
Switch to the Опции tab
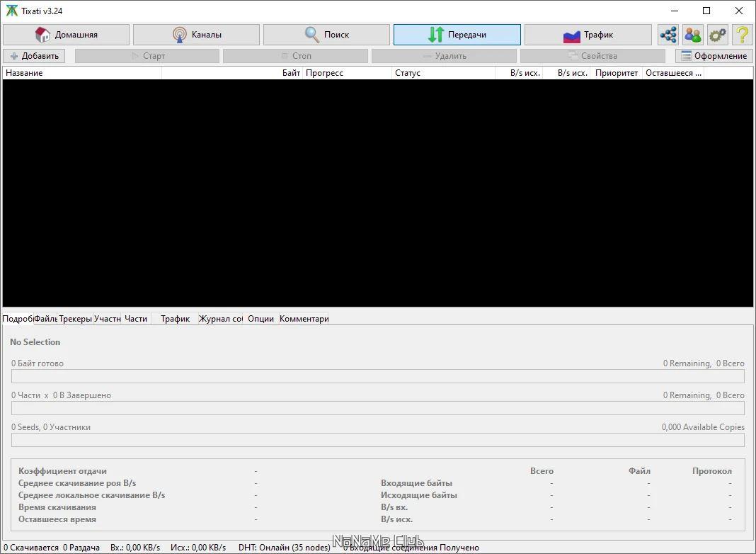click(260, 319)
